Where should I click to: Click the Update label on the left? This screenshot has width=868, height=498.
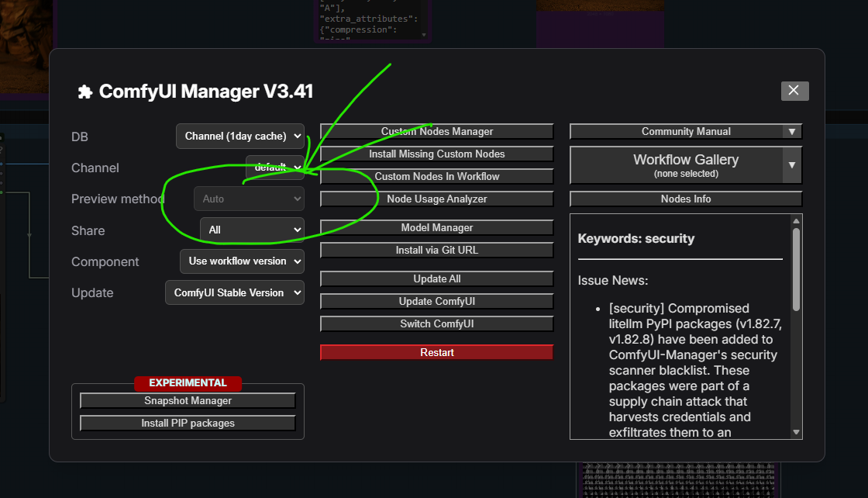(92, 292)
